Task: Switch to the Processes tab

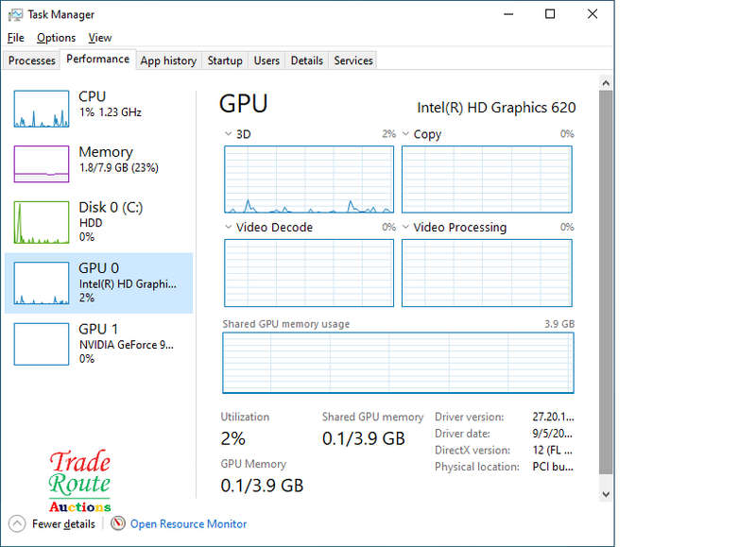Action: pos(32,60)
